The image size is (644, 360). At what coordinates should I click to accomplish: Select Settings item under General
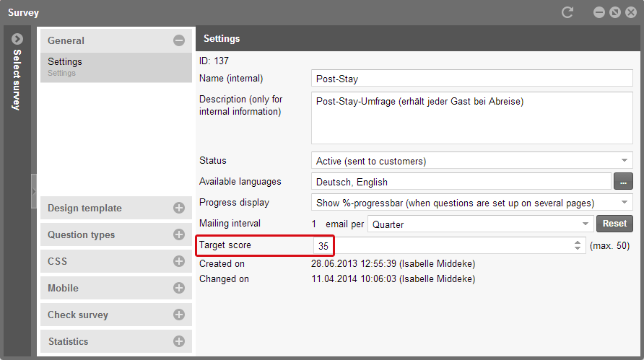[116, 67]
